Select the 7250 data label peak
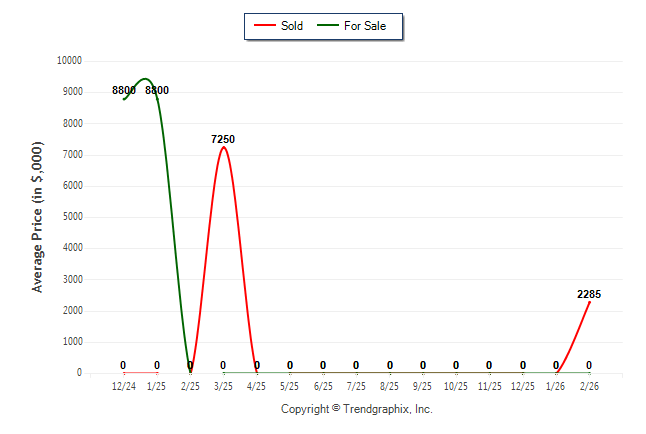Viewport: 646px width, 434px height. 223,139
